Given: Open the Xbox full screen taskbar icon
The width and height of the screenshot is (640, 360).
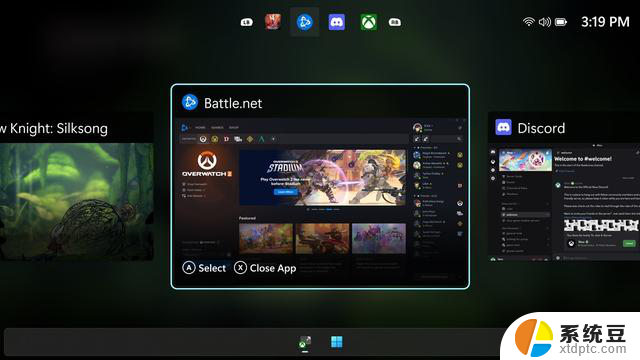Looking at the screenshot, I should (x=304, y=343).
